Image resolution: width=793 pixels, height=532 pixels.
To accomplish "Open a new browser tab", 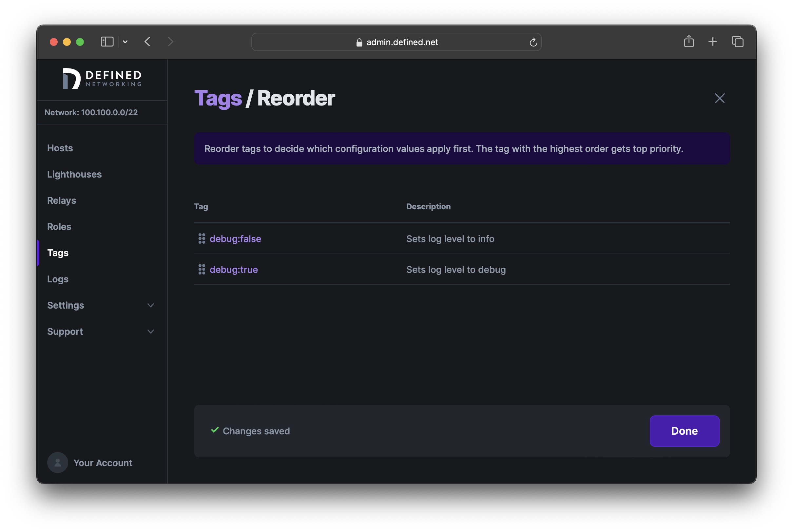I will pos(713,41).
